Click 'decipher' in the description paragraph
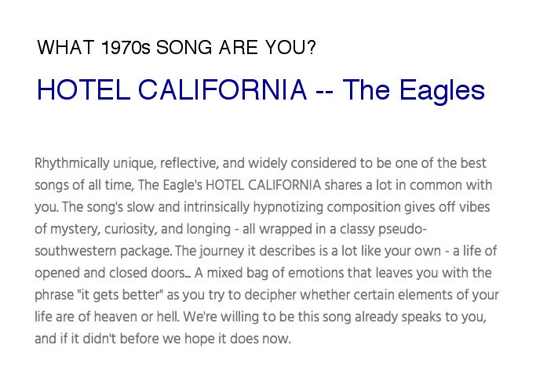 click(x=271, y=295)
